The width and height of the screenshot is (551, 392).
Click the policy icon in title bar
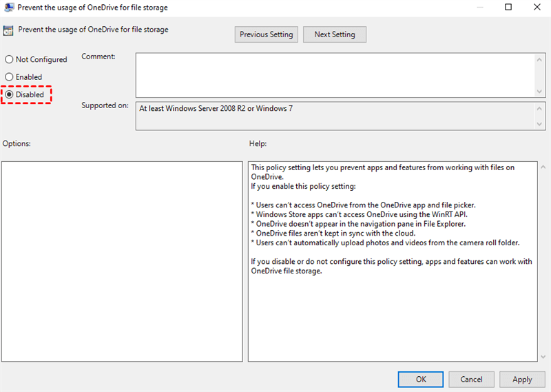pos(8,8)
